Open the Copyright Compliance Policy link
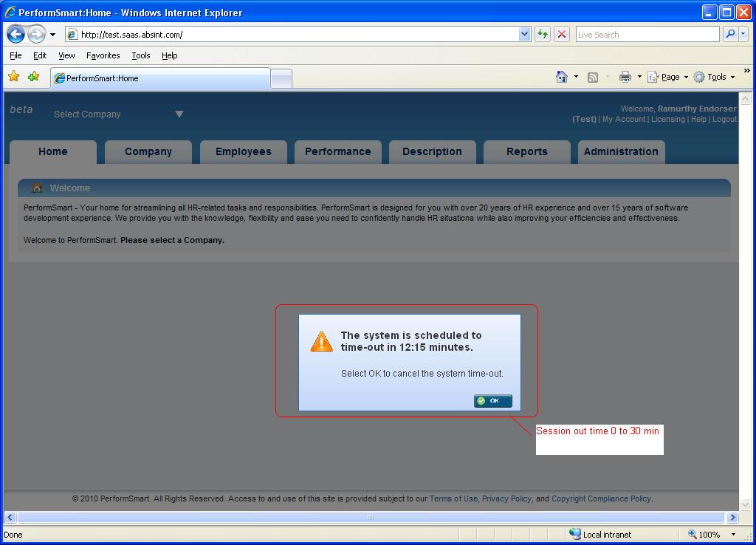The image size is (756, 545). coord(601,498)
